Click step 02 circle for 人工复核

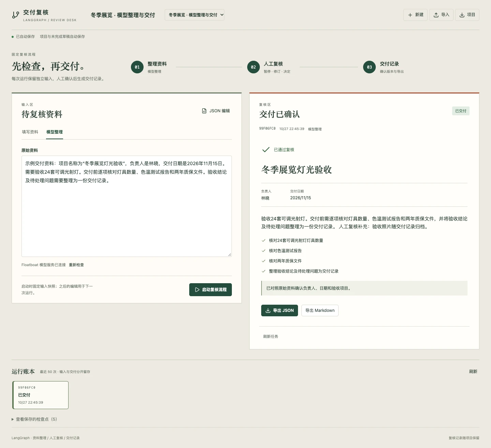pos(253,67)
